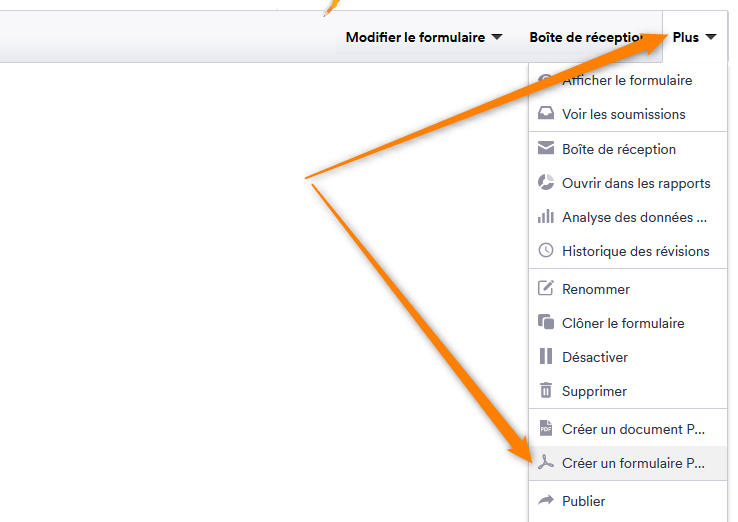
Task: Choose Voir les soumissions from the menu
Action: 628,114
